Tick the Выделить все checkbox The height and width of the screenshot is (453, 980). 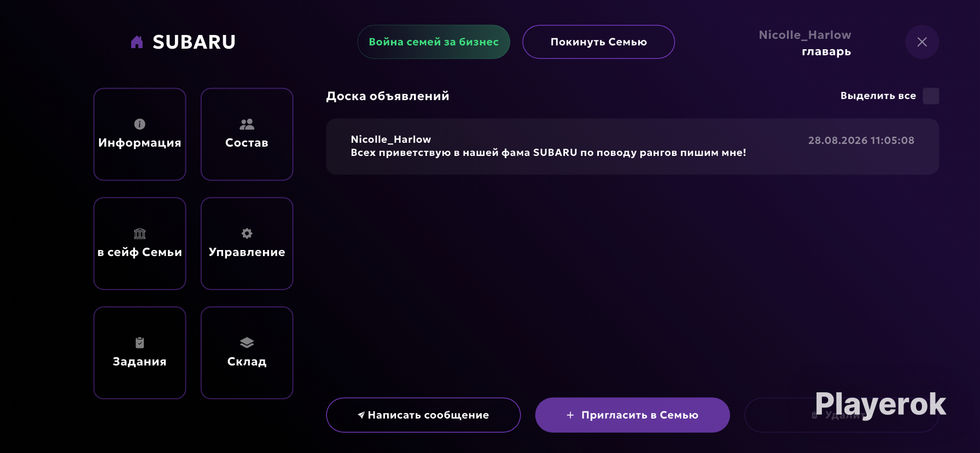pos(931,96)
